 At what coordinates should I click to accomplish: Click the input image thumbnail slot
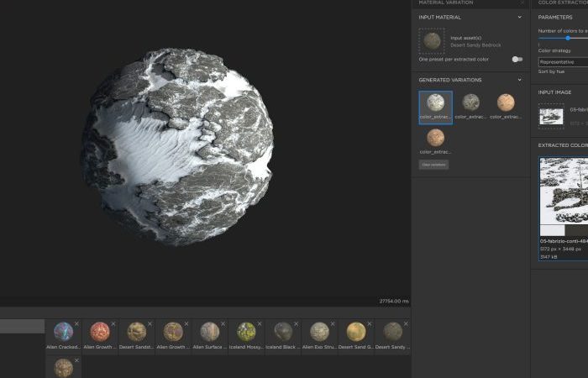click(x=551, y=117)
